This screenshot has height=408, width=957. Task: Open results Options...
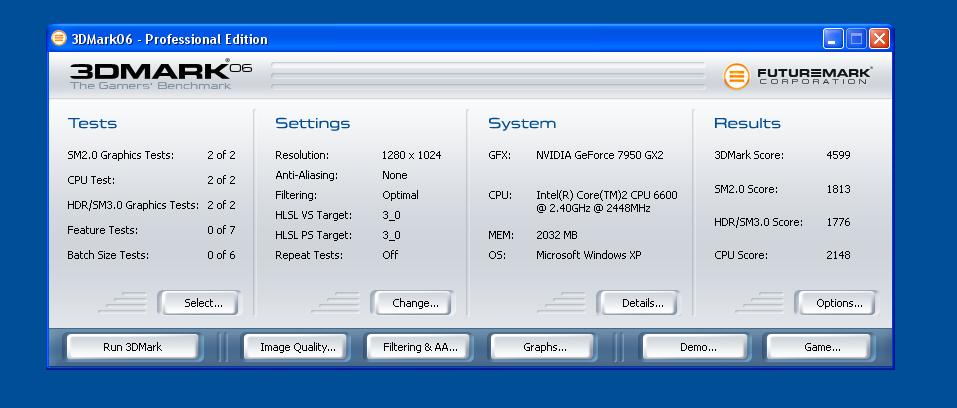click(836, 303)
